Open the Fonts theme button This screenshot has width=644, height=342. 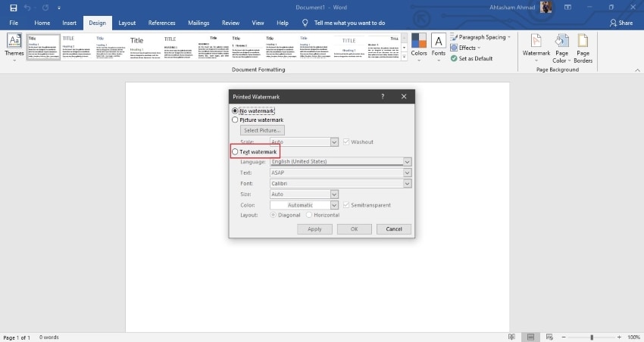(438, 48)
